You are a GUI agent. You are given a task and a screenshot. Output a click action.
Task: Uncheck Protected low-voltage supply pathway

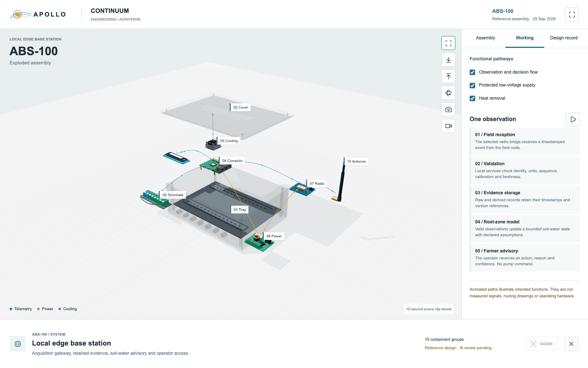click(473, 85)
